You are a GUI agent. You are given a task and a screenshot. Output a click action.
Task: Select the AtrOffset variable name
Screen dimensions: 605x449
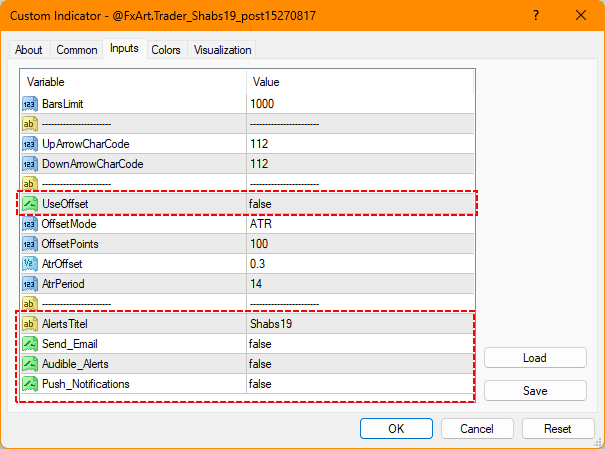click(x=62, y=264)
